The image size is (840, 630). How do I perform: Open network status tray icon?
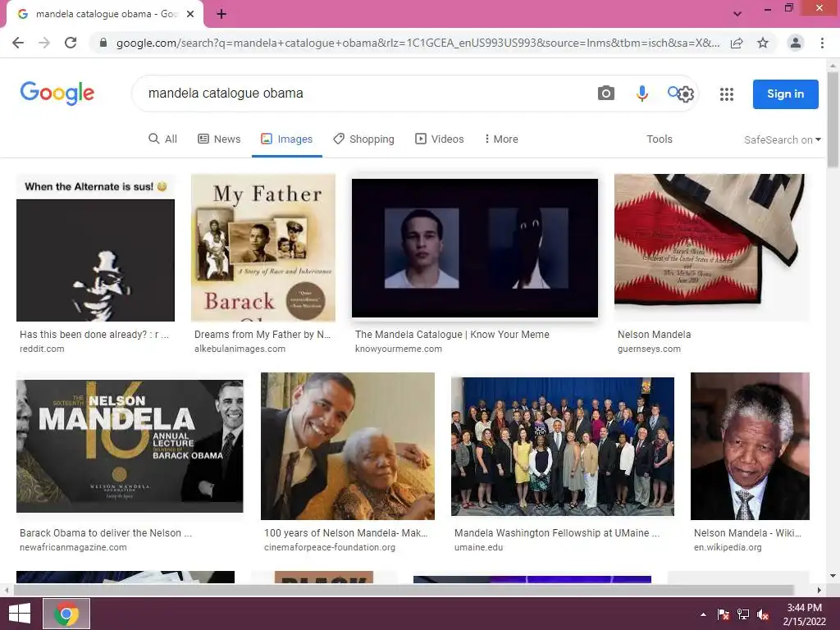pos(743,614)
